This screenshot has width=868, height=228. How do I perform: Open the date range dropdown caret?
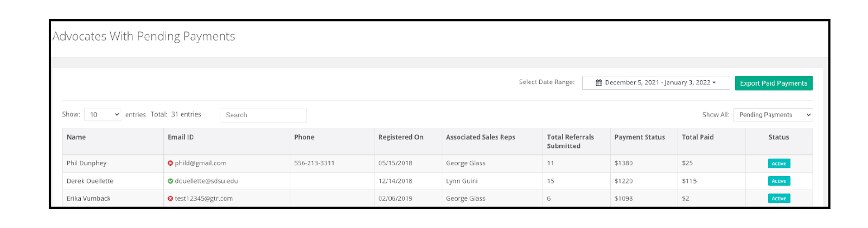pyautogui.click(x=714, y=83)
